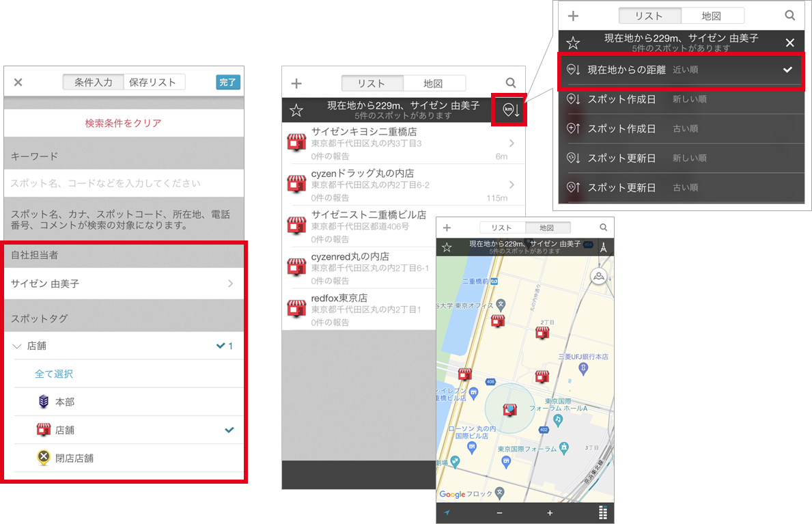Select リスト tab in middle list panel
The width and height of the screenshot is (812, 524).
click(x=372, y=83)
